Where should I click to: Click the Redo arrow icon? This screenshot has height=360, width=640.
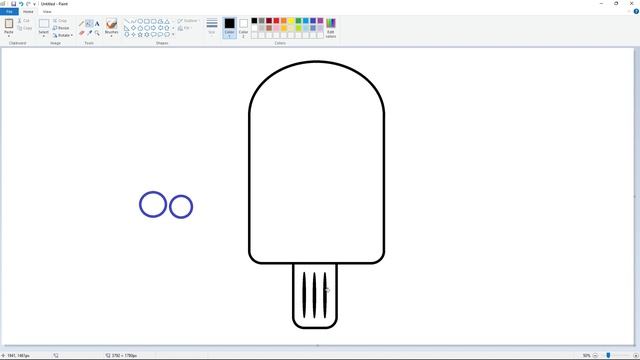coord(28,4)
